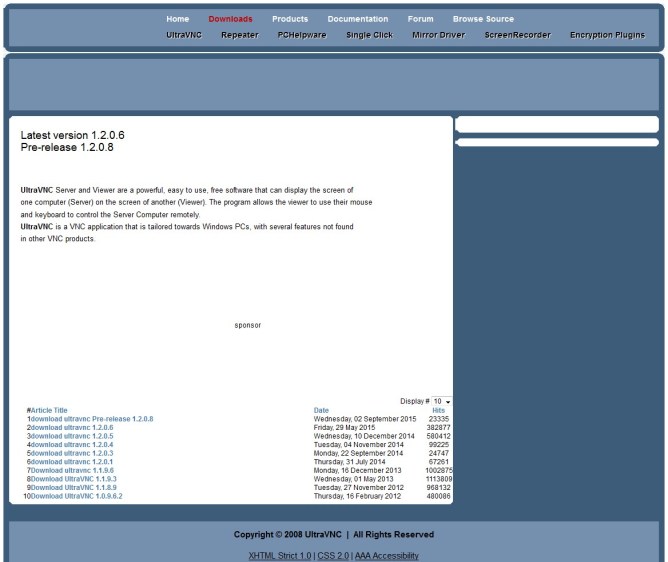Open Browse Source in the top menu

484,19
